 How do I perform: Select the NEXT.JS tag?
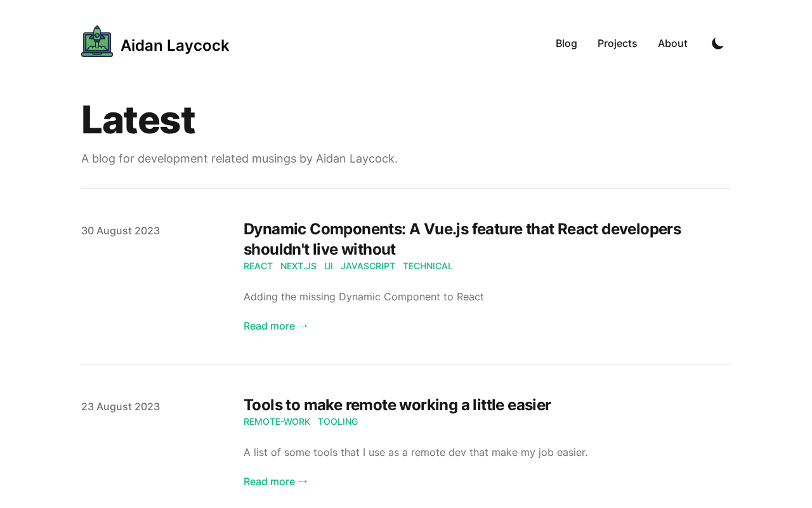pyautogui.click(x=298, y=266)
